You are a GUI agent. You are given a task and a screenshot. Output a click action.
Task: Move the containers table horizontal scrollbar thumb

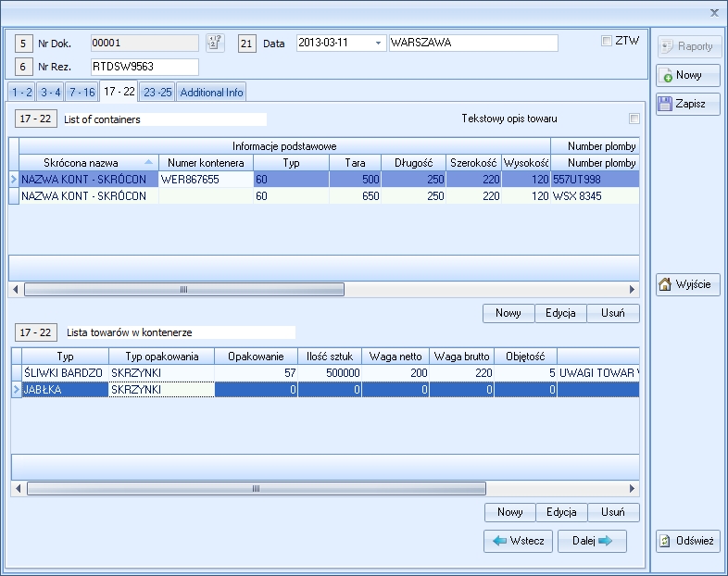184,290
